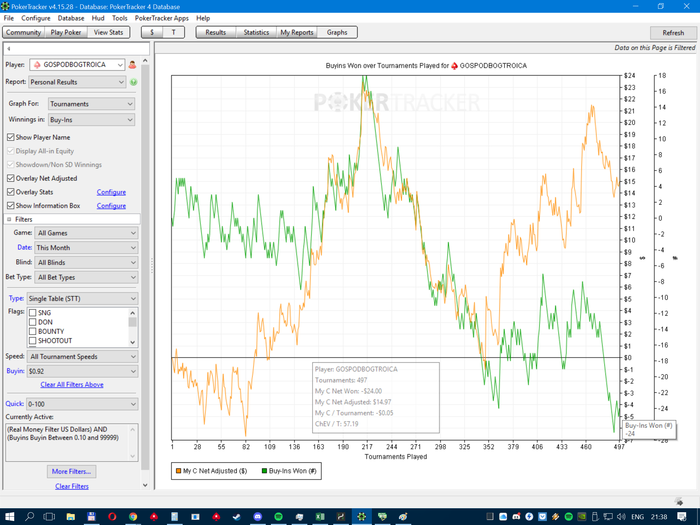Screen dimensions: 700x525
Task: Check the DON flag
Action: [33, 322]
